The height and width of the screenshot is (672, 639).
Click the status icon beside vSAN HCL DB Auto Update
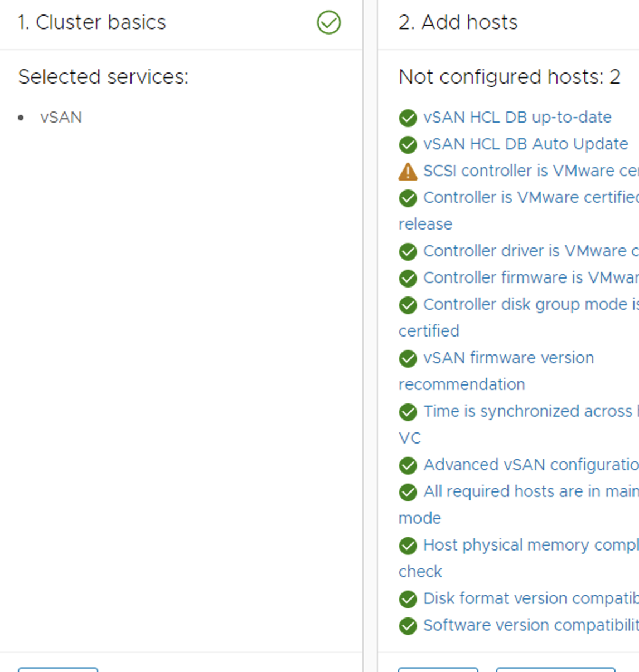[x=408, y=144]
